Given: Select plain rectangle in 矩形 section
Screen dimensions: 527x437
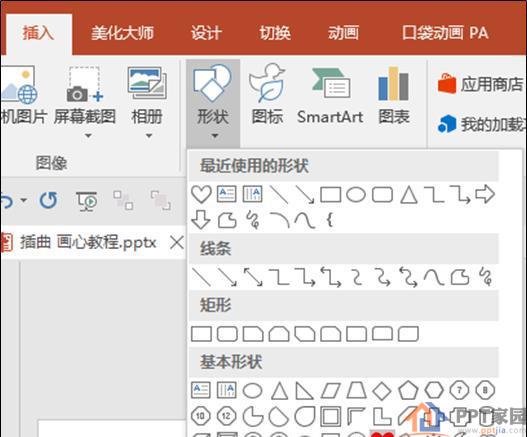Looking at the screenshot, I should (201, 334).
